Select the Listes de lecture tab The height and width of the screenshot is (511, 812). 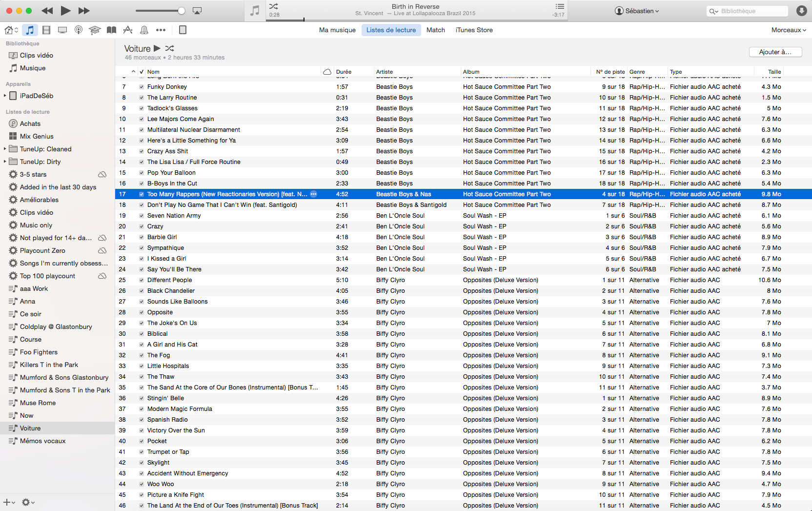tap(391, 30)
